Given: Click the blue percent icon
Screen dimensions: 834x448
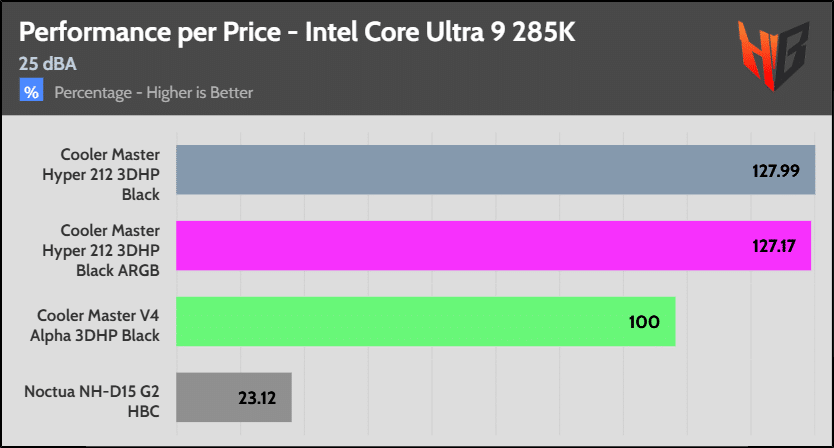Looking at the screenshot, I should [x=32, y=93].
